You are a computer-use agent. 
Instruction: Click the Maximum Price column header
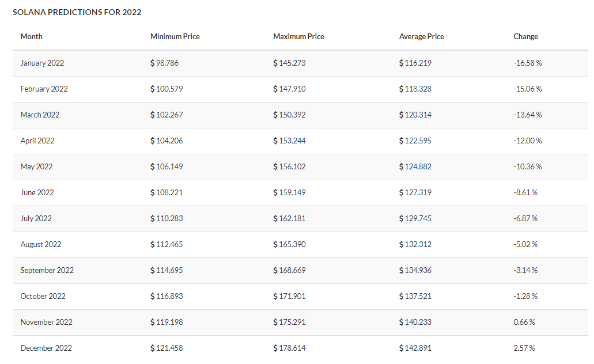(x=299, y=37)
